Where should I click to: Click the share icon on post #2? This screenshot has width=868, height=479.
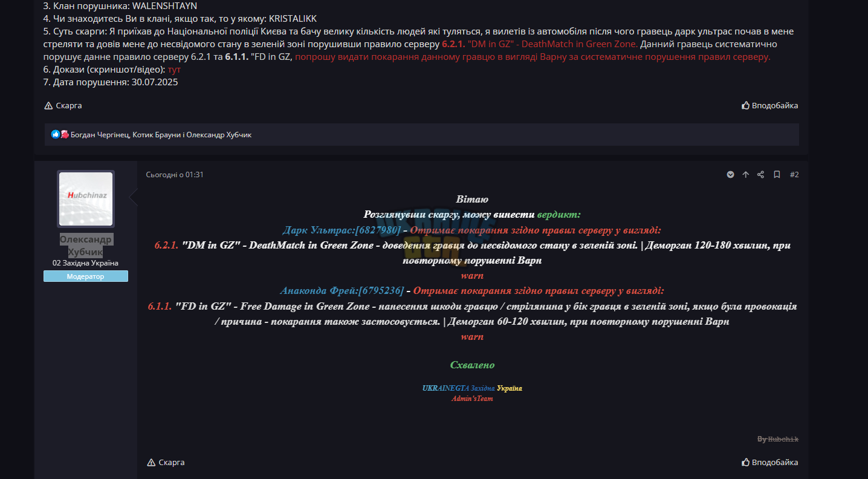point(760,175)
